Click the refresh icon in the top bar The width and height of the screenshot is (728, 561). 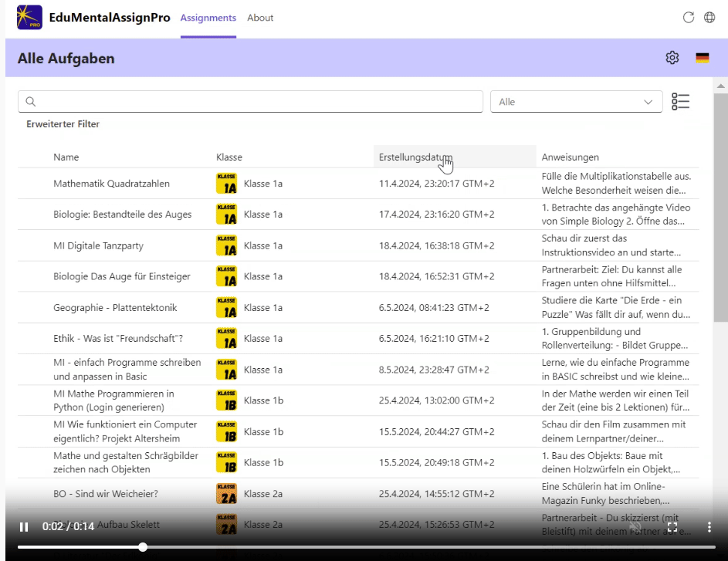(689, 18)
